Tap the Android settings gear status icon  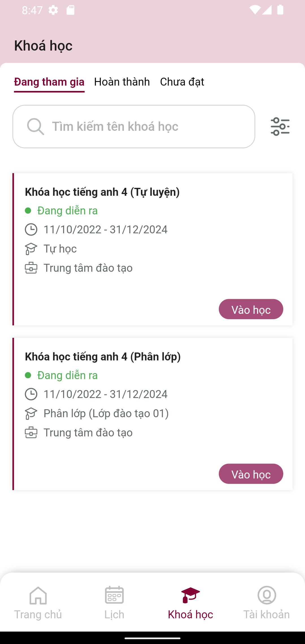click(53, 10)
